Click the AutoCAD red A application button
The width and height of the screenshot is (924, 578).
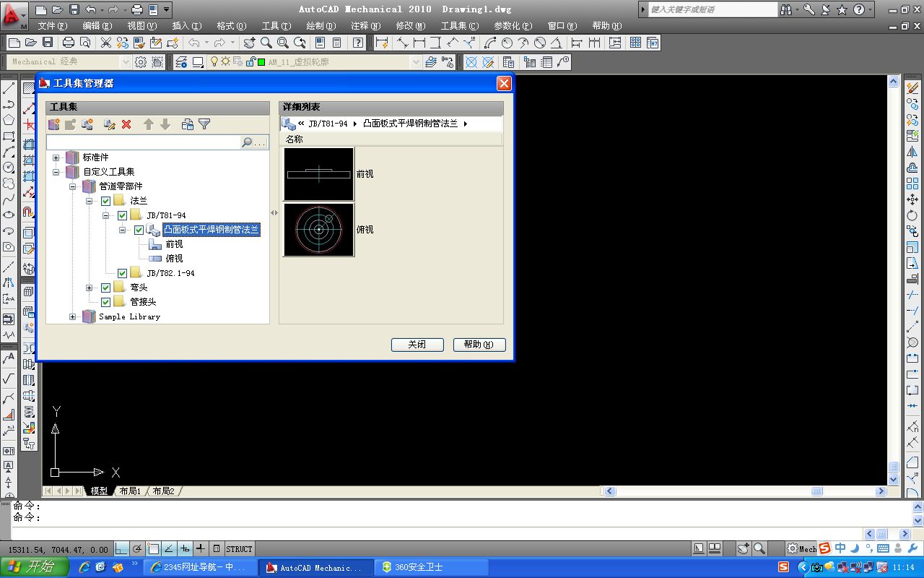[14, 14]
